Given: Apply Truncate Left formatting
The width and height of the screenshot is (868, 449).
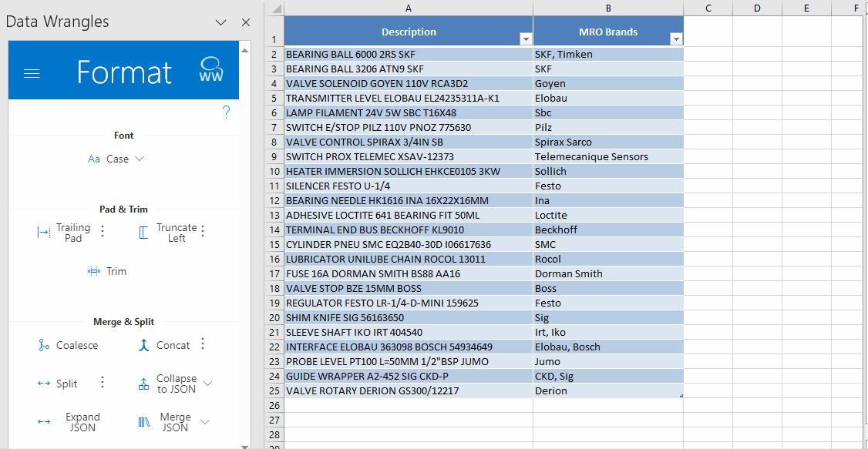Looking at the screenshot, I should (x=168, y=233).
